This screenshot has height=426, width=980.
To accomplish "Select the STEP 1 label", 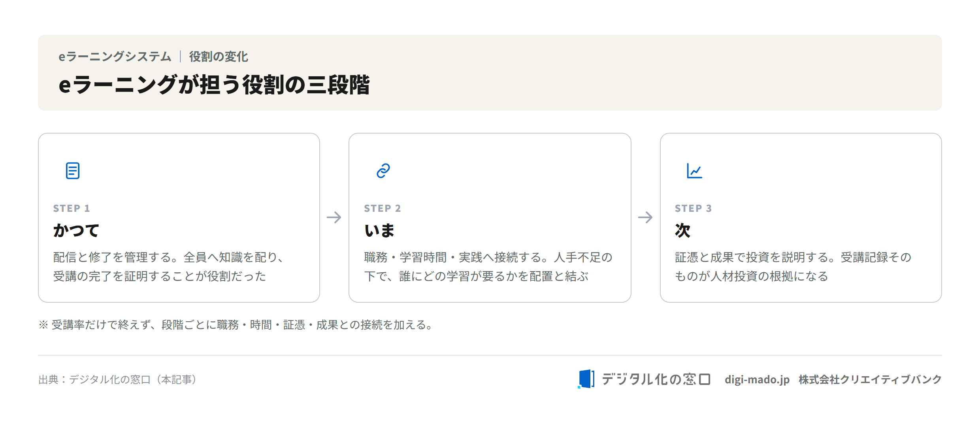I will pos(72,208).
